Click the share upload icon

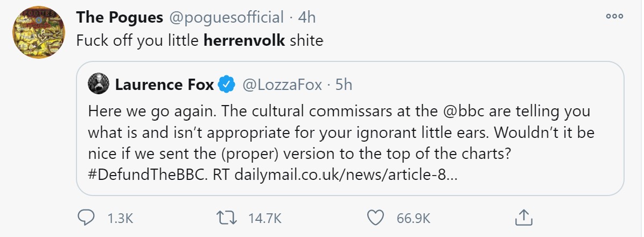(x=522, y=218)
